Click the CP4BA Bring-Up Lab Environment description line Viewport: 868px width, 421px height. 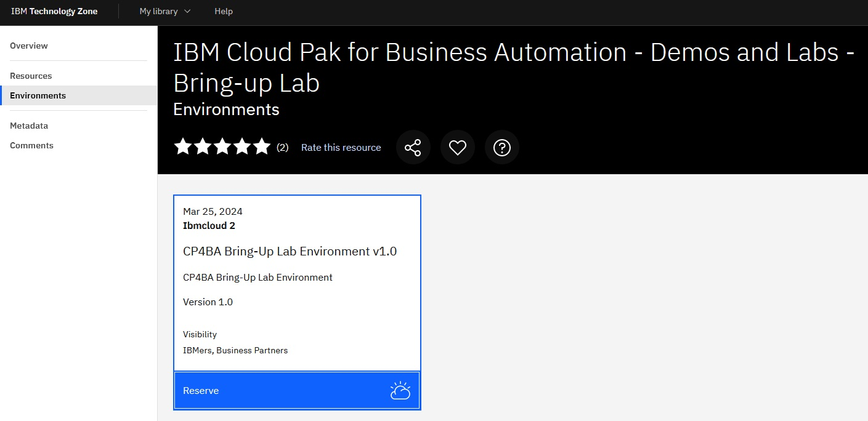(x=258, y=278)
